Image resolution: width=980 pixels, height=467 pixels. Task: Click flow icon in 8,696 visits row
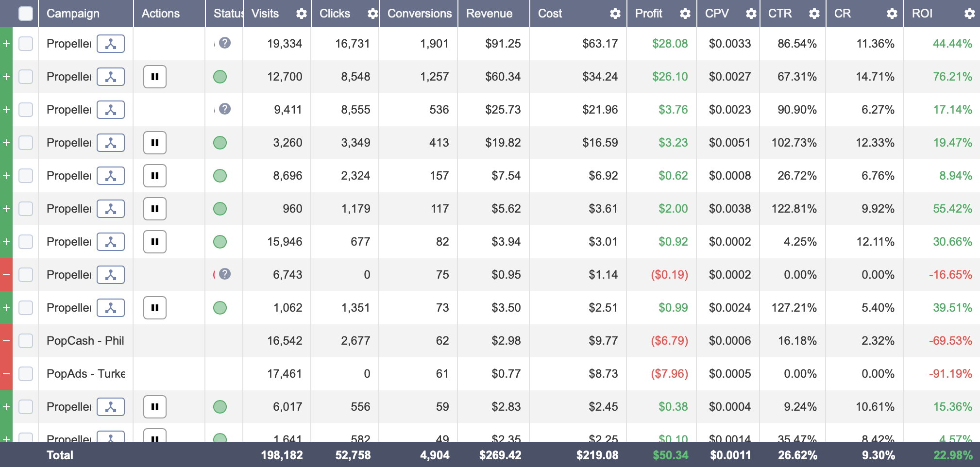[x=111, y=176]
